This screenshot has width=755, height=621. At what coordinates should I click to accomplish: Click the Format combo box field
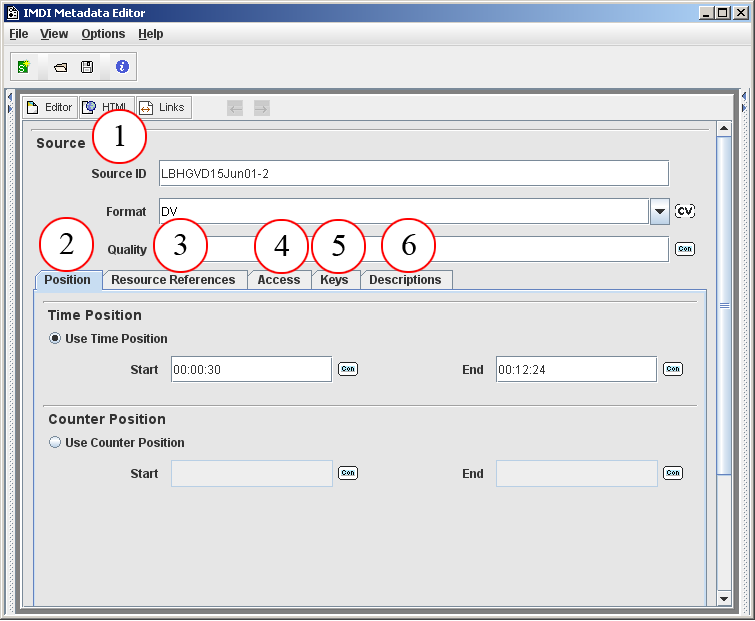click(404, 211)
